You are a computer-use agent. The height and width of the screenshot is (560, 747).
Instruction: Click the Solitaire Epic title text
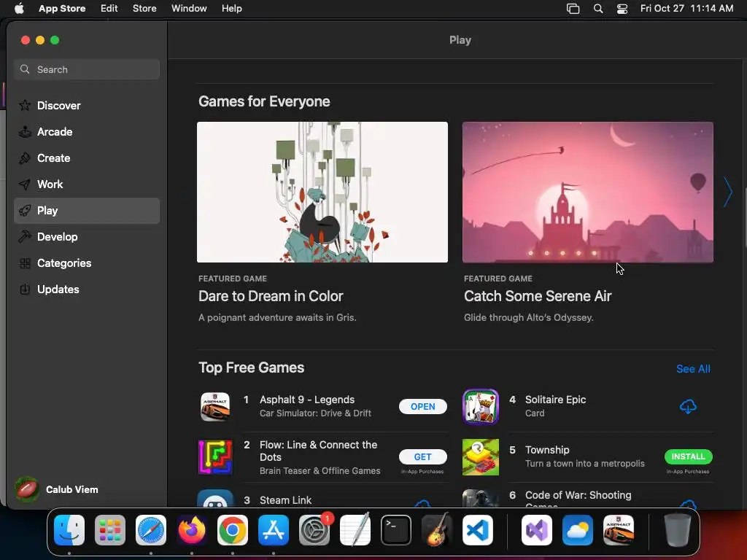pyautogui.click(x=555, y=400)
